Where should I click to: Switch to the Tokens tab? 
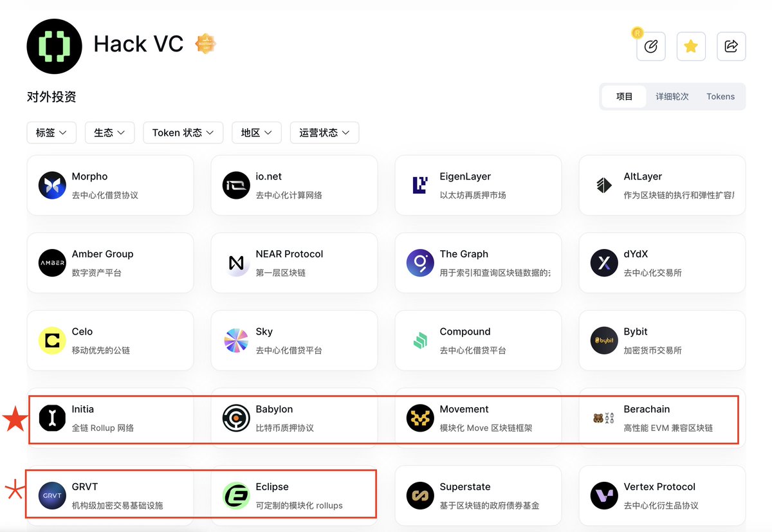point(721,96)
